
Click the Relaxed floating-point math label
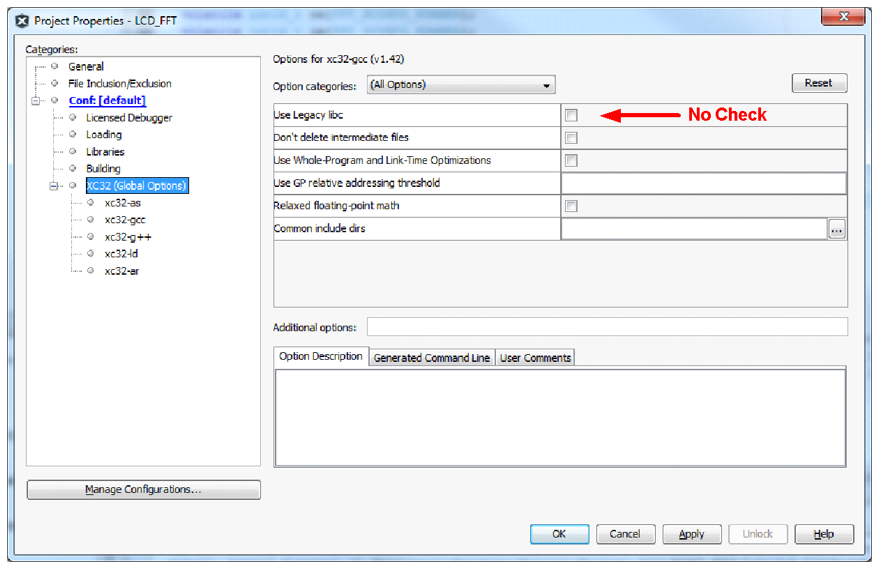tap(337, 206)
